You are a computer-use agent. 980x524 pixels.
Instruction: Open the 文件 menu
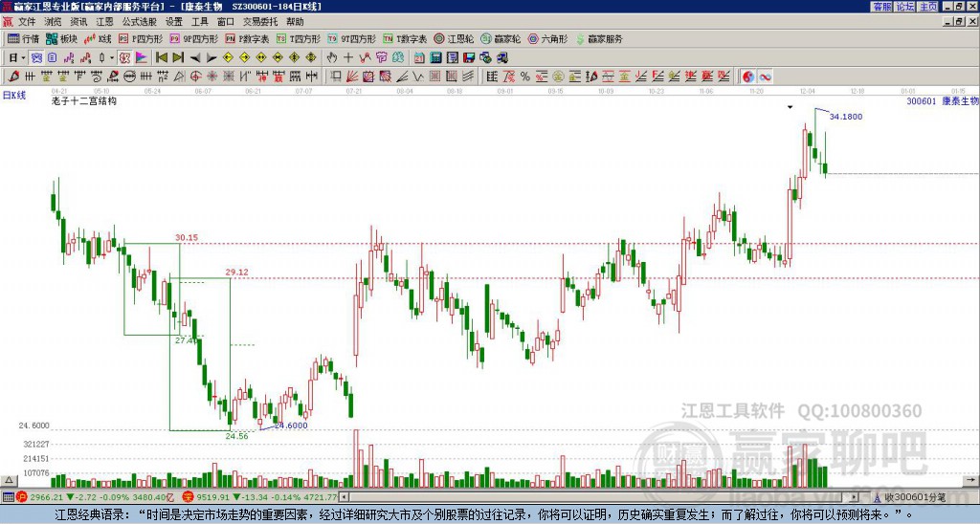point(27,22)
